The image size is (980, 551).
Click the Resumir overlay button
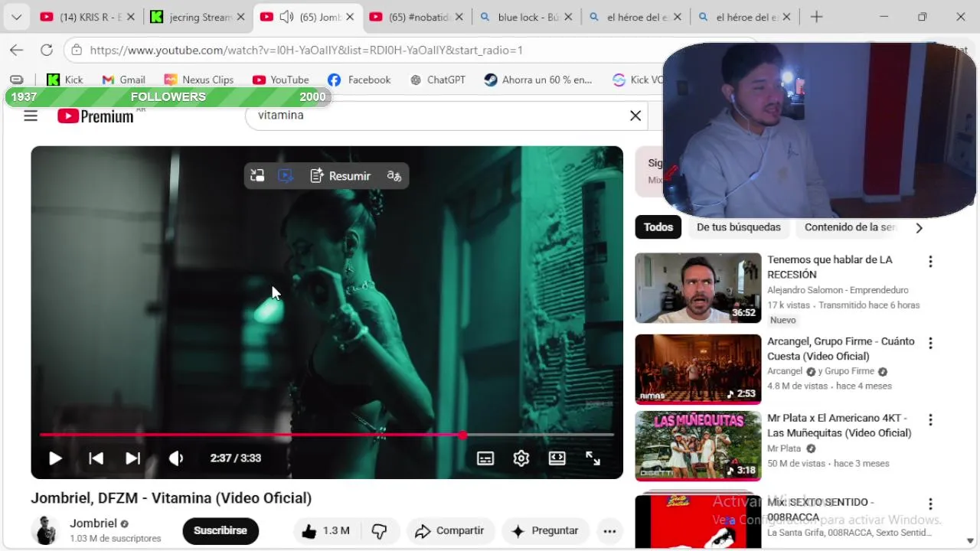click(x=341, y=176)
